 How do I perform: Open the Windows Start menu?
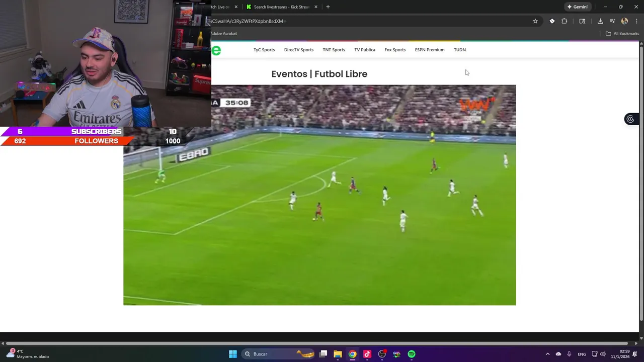pyautogui.click(x=233, y=354)
